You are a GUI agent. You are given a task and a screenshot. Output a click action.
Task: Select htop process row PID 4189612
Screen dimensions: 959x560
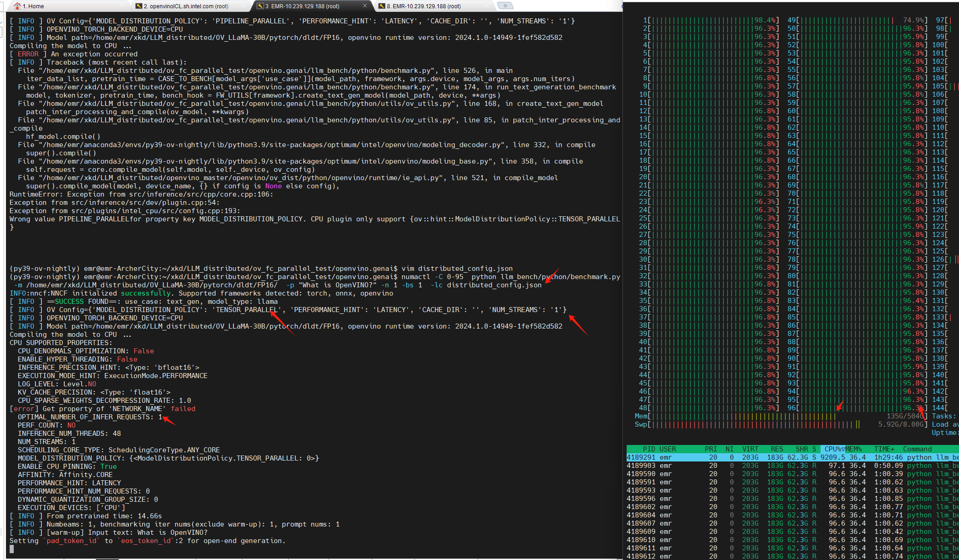[x=793, y=556]
